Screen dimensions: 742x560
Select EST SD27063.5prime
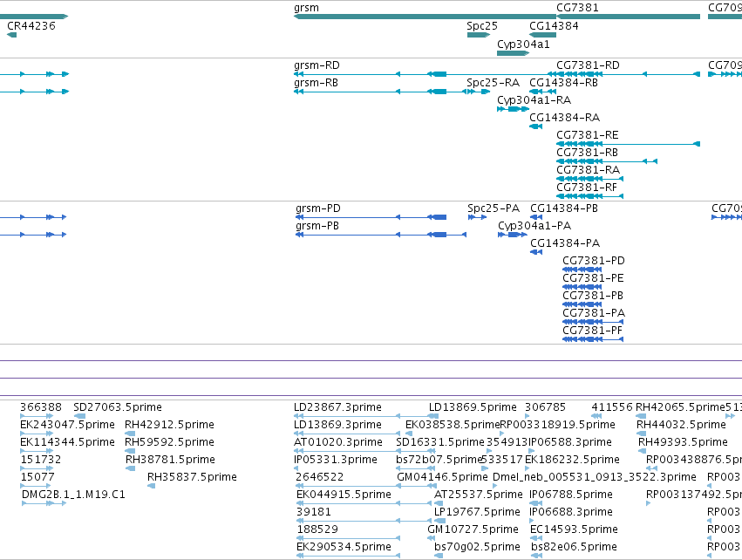click(80, 416)
